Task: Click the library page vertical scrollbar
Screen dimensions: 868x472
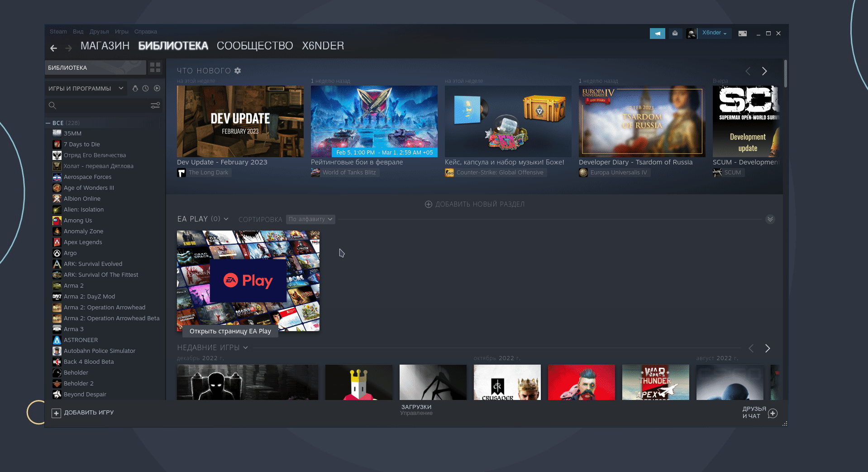Action: click(x=786, y=73)
